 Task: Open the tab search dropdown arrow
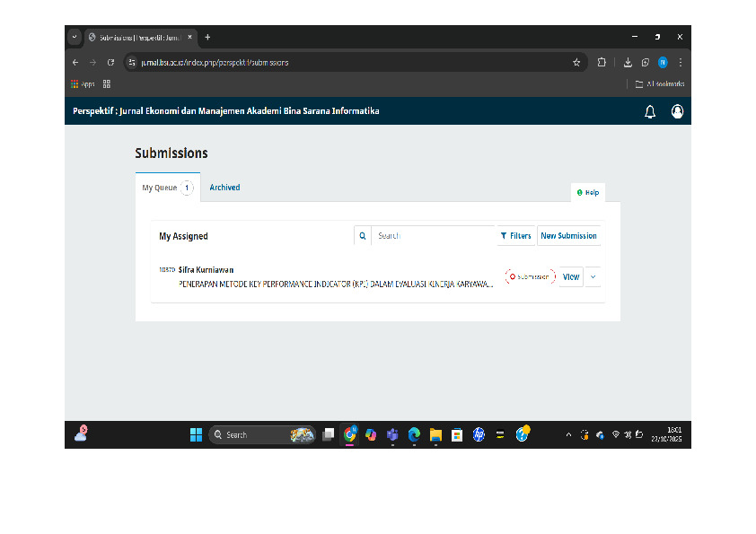(75, 37)
